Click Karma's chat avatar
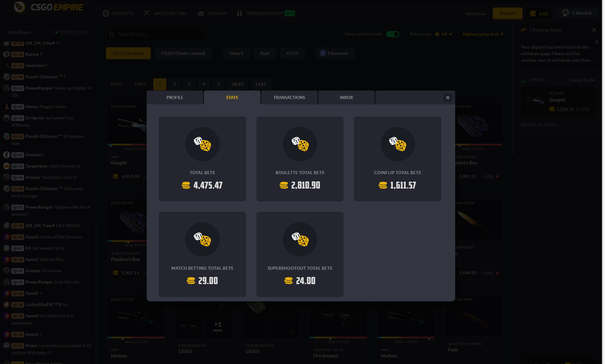Image resolution: width=605 pixels, height=364 pixels. 7,54
